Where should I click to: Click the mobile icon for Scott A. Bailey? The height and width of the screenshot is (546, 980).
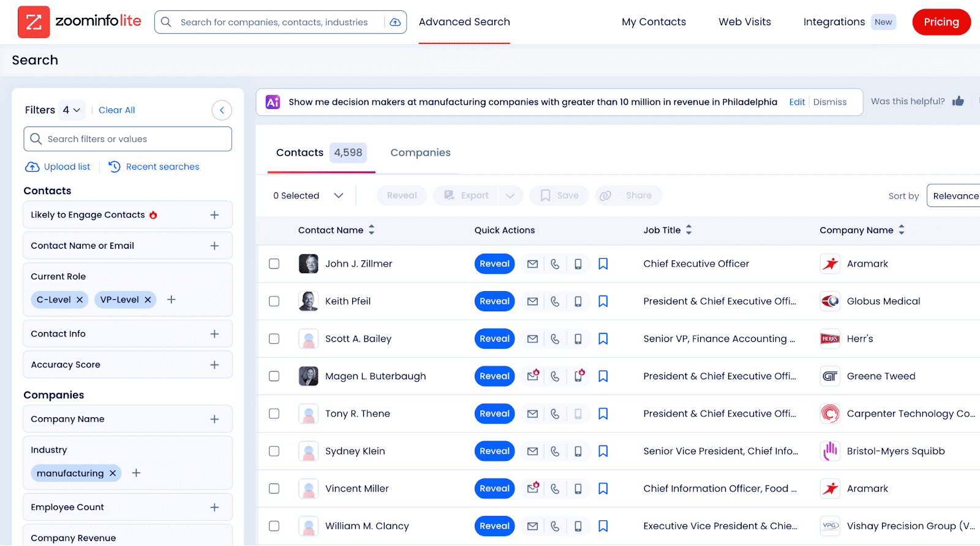point(578,339)
